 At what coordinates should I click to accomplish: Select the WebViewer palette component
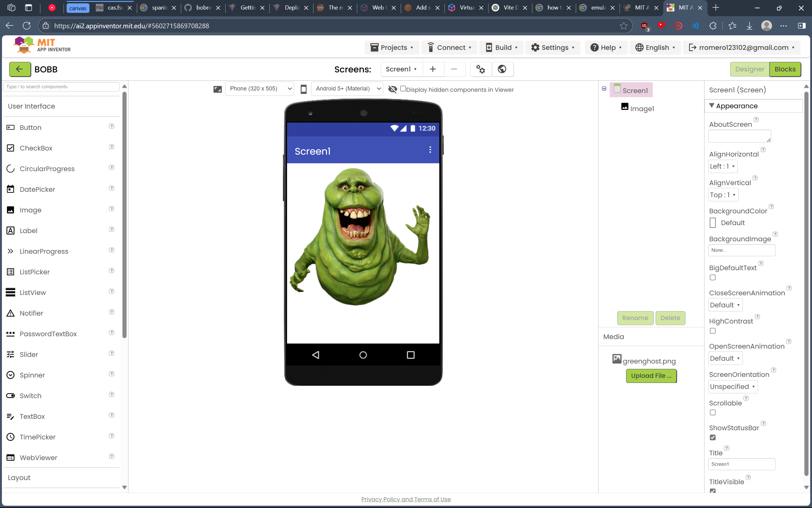click(38, 458)
